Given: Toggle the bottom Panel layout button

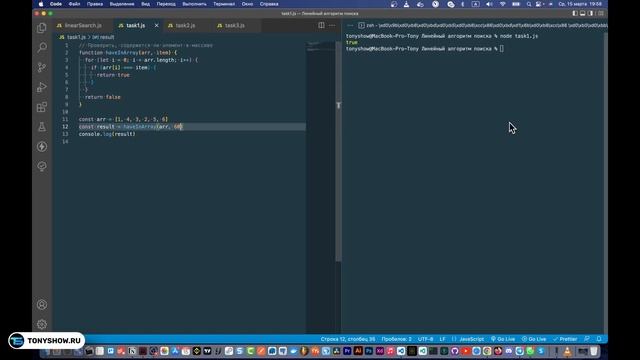Looking at the screenshot, I should click(x=582, y=13).
